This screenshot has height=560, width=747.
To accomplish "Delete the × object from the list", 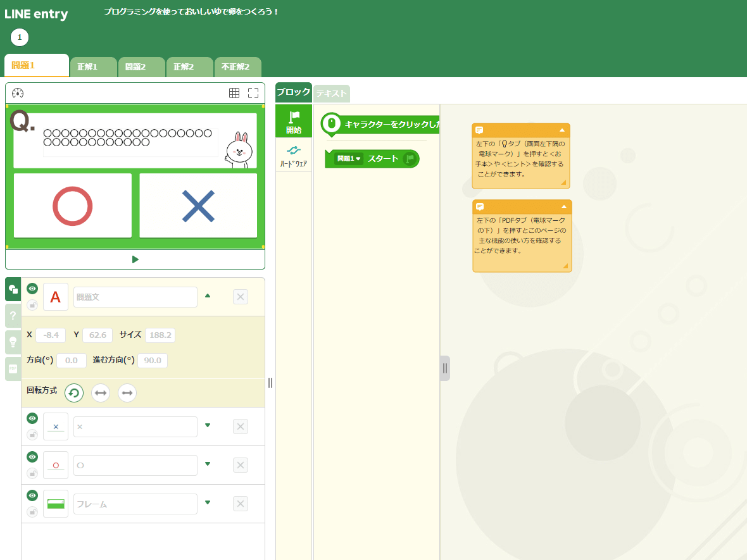I will 241,426.
